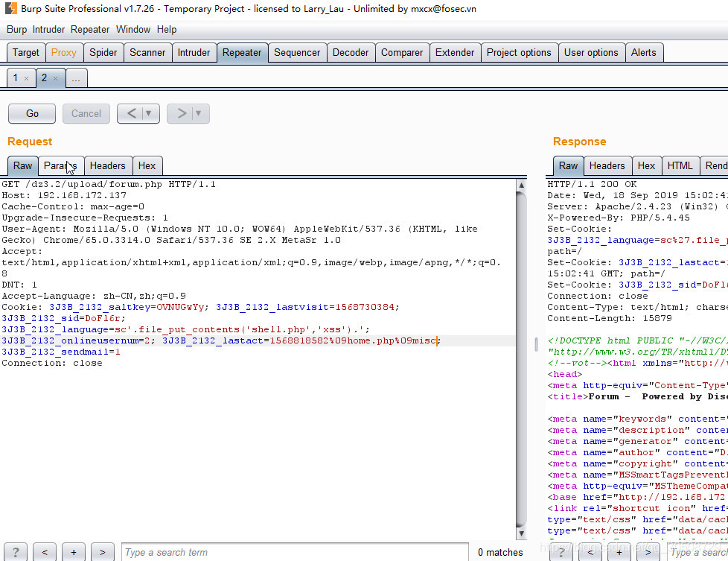Close Repeater tab 2
The height and width of the screenshot is (561, 728).
[x=55, y=78]
